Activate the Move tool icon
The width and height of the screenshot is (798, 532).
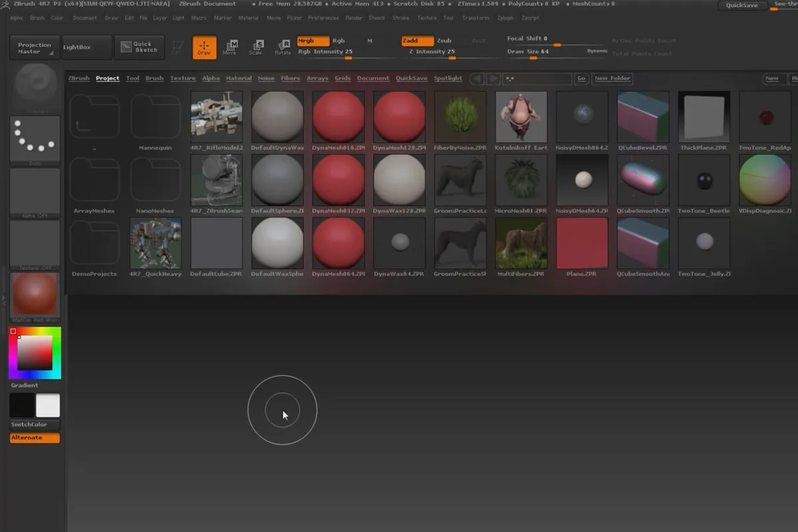click(229, 47)
